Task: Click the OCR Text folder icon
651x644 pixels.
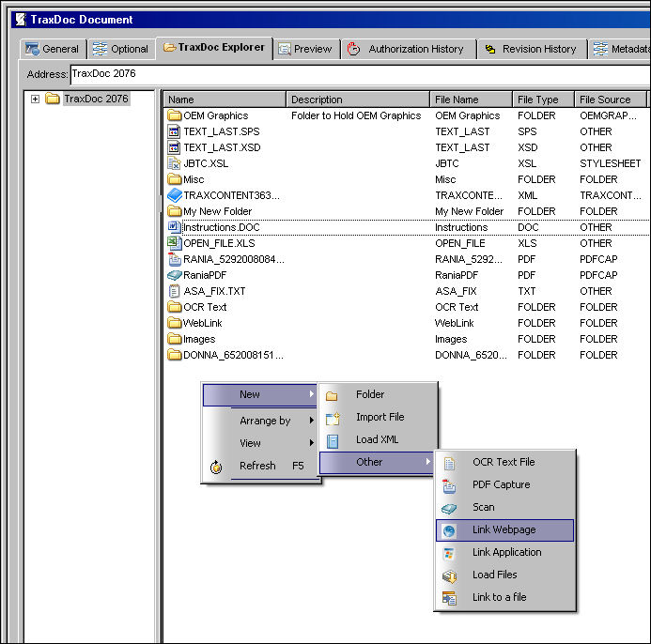Action: tap(175, 307)
